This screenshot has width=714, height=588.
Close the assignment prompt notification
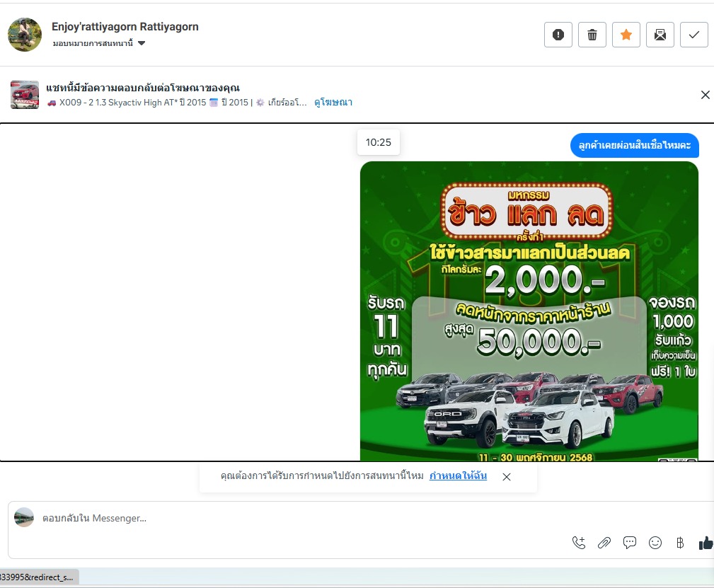(x=507, y=477)
